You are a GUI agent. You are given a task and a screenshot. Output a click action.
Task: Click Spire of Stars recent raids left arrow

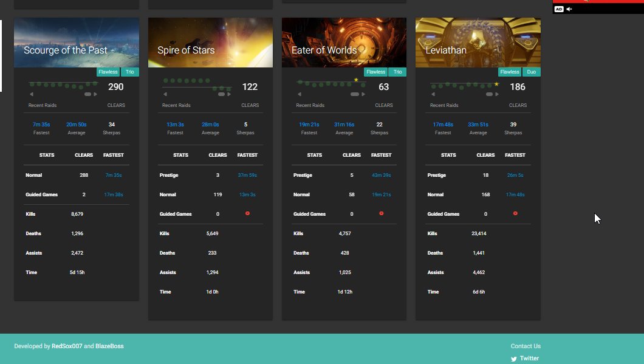(165, 94)
